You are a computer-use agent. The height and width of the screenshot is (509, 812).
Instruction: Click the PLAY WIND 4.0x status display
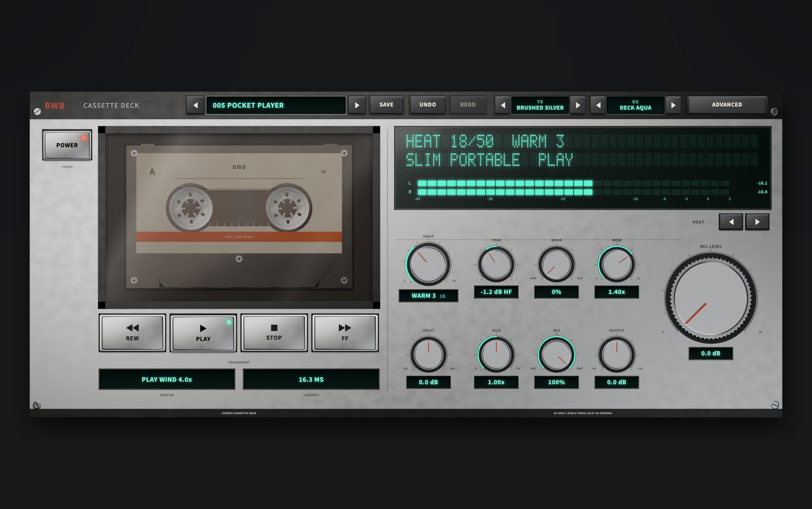(167, 380)
